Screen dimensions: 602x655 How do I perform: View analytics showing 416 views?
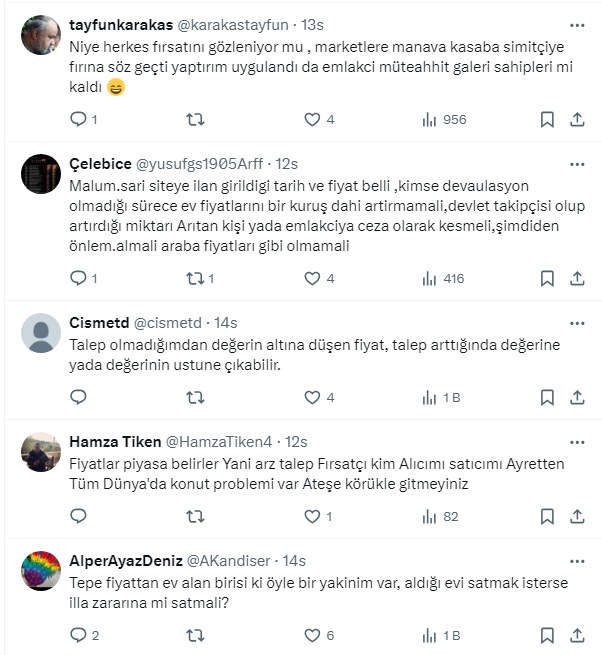443,278
